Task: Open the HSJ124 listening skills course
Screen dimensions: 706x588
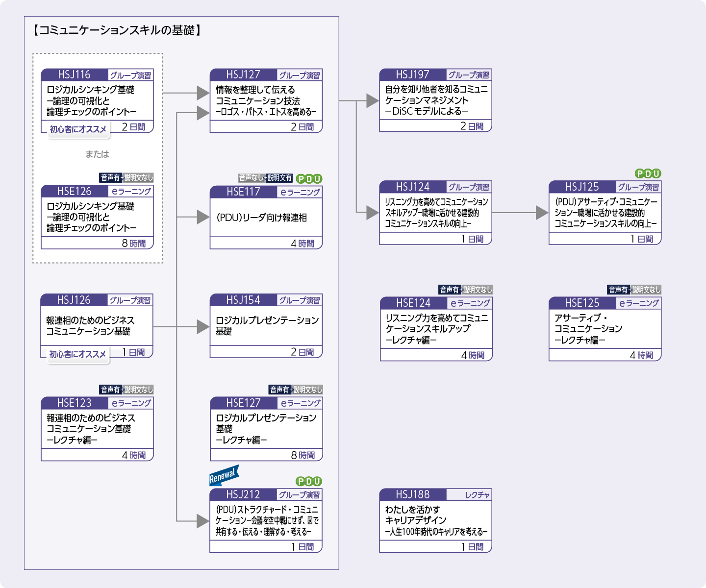Action: click(x=435, y=213)
